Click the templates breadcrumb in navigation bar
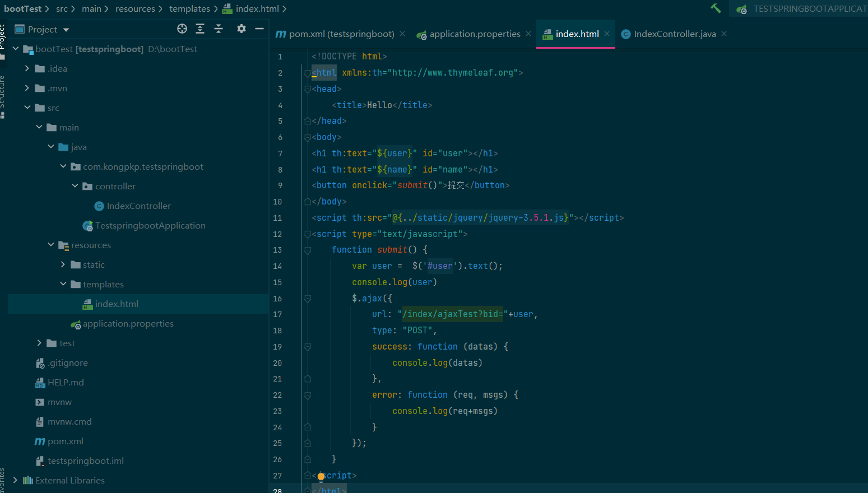This screenshot has height=493, width=868. 189,9
